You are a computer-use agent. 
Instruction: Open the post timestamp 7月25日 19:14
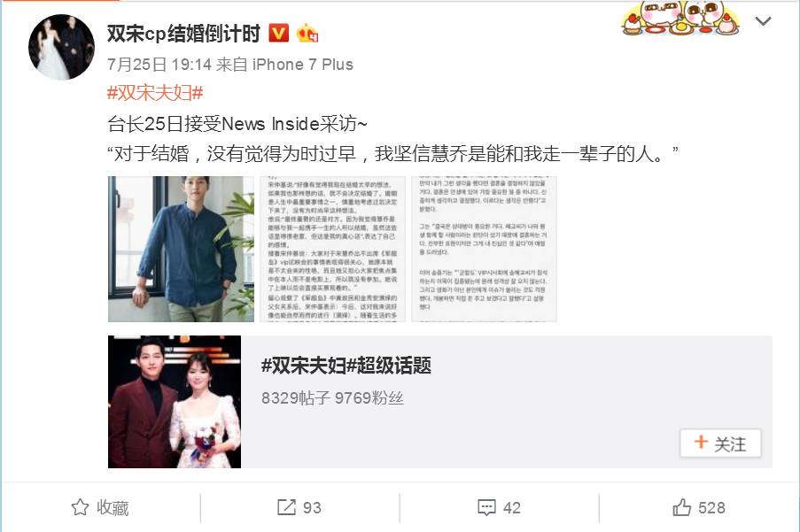(159, 65)
